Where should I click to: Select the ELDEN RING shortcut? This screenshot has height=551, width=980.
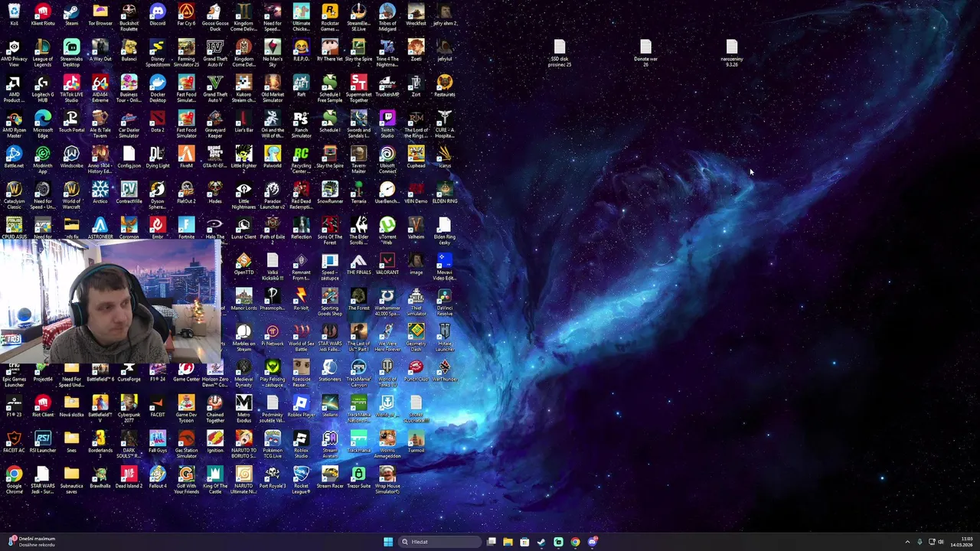(445, 193)
